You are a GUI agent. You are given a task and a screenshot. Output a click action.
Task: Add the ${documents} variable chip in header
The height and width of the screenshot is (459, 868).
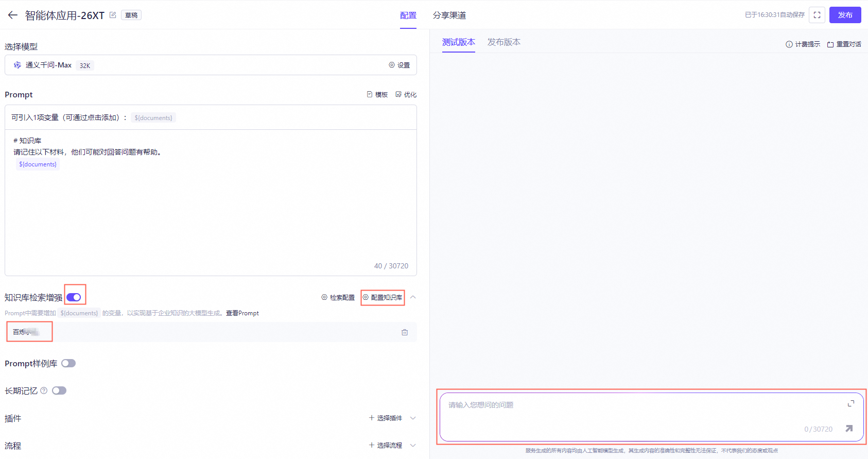coord(153,117)
